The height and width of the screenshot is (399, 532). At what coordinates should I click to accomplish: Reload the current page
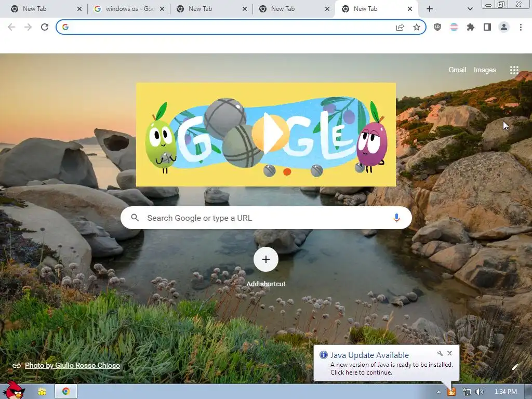45,27
